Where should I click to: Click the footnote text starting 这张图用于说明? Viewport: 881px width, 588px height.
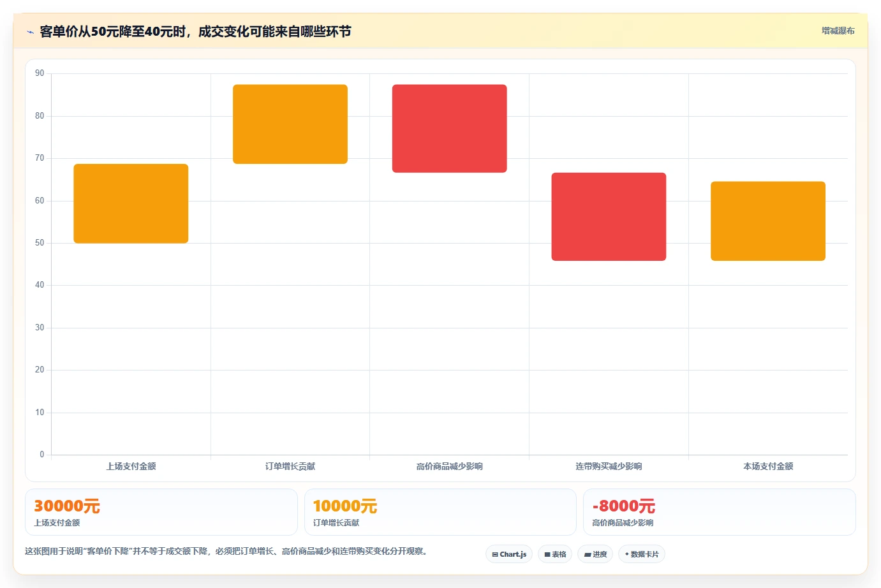(226, 551)
